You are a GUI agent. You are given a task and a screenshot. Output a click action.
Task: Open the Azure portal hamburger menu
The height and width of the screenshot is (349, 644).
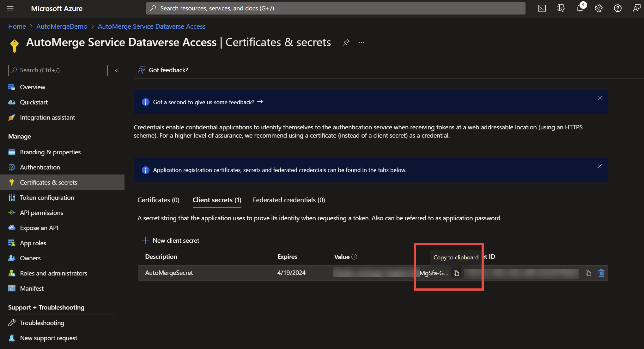point(10,9)
